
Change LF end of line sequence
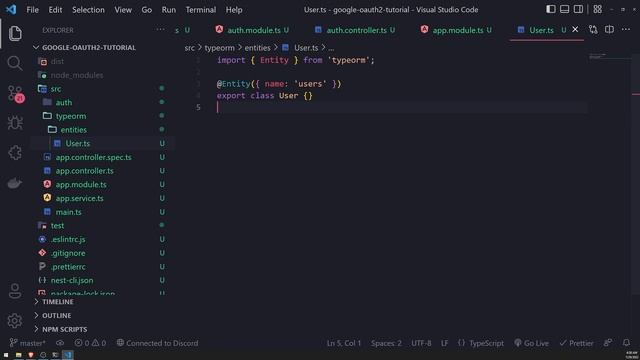[444, 343]
